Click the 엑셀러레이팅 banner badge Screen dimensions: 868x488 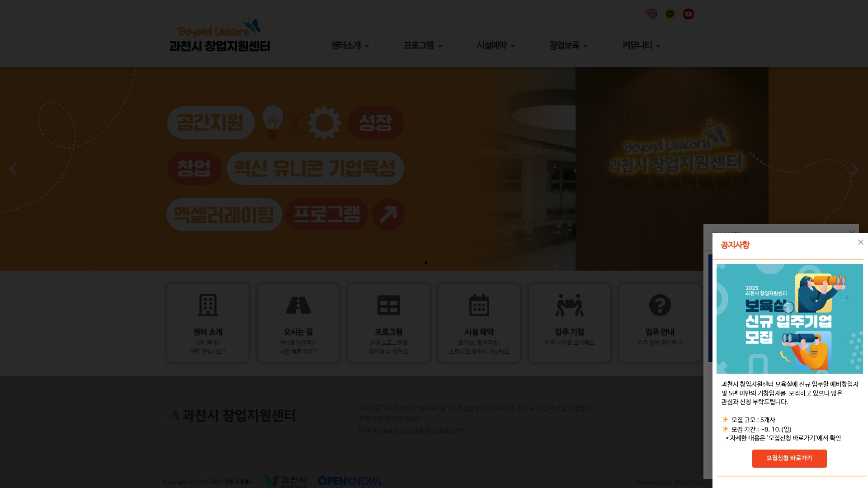click(224, 215)
